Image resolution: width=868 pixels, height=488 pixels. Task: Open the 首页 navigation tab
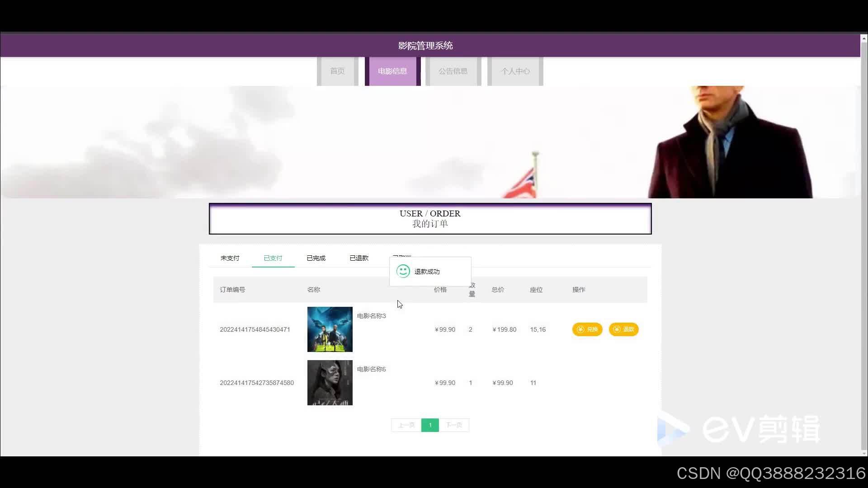coord(338,71)
